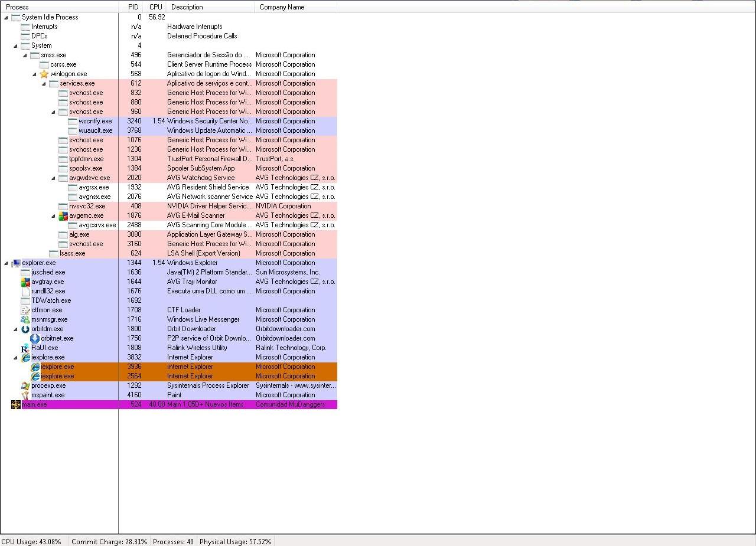Select the wscntfy.exe process

pos(168,121)
